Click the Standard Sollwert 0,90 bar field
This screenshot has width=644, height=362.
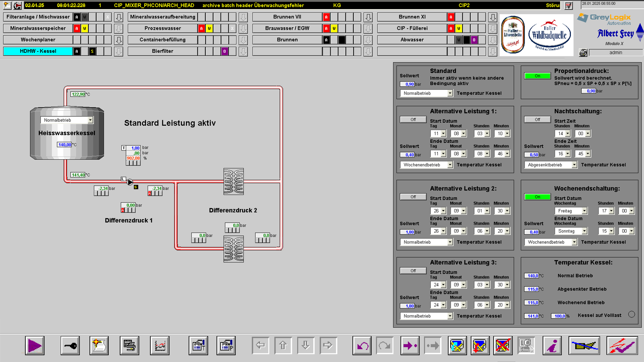point(407,84)
